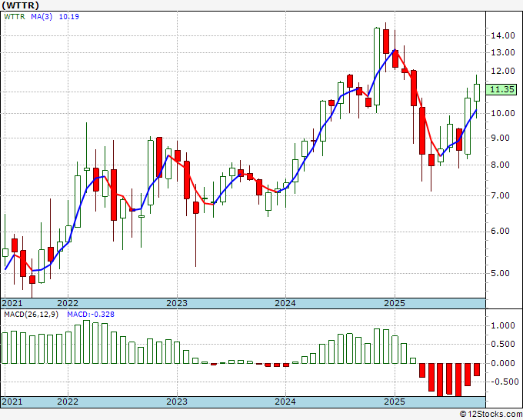
Task: Click the 11.35 current price tag
Action: [x=501, y=89]
